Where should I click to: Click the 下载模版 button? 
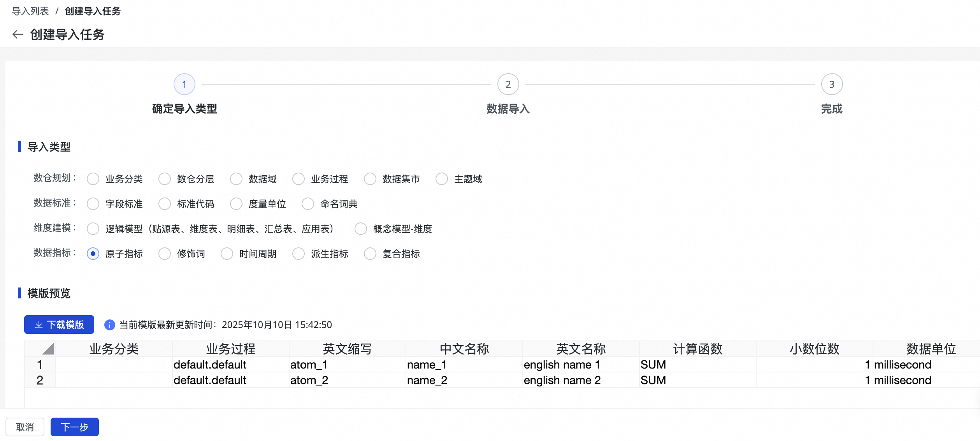click(x=59, y=325)
